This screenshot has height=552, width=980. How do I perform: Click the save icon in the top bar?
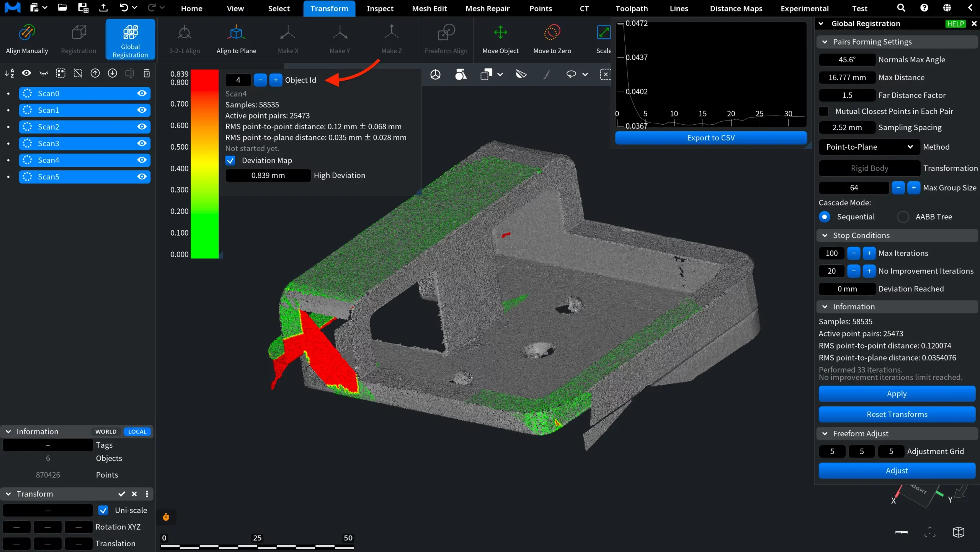(x=83, y=8)
